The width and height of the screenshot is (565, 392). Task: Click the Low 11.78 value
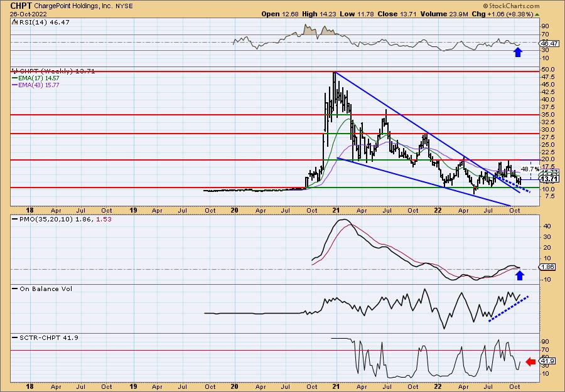tap(357, 14)
